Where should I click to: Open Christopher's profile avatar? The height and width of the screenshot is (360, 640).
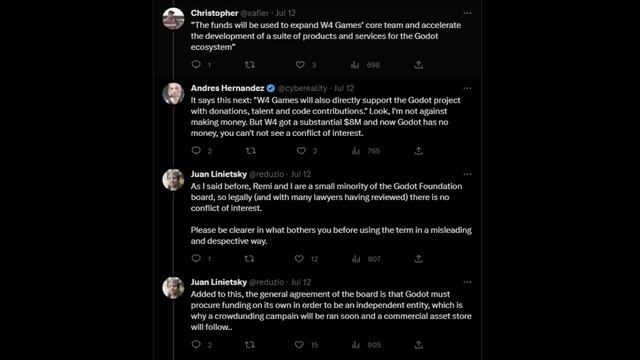[173, 18]
